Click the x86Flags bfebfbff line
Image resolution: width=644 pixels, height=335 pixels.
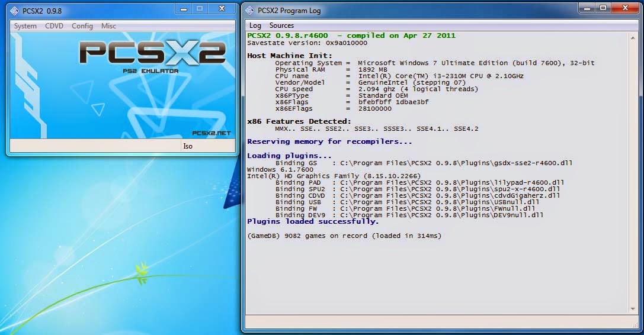(x=351, y=102)
